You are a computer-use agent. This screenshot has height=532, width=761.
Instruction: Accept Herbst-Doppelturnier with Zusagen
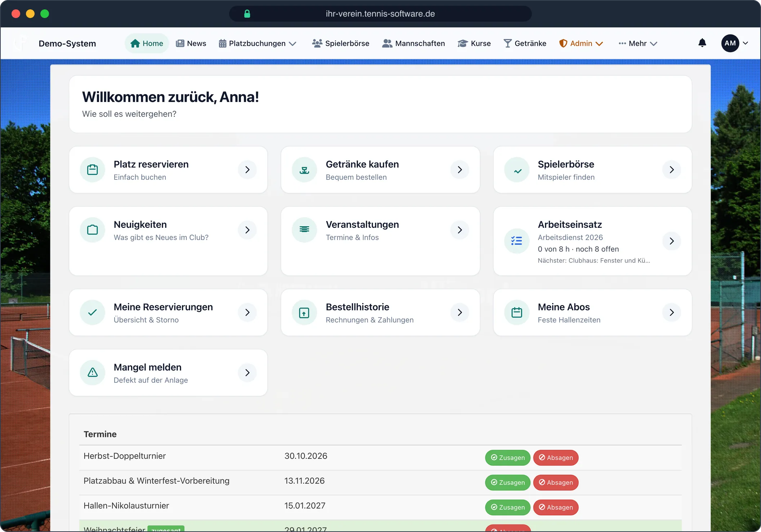[x=508, y=458]
